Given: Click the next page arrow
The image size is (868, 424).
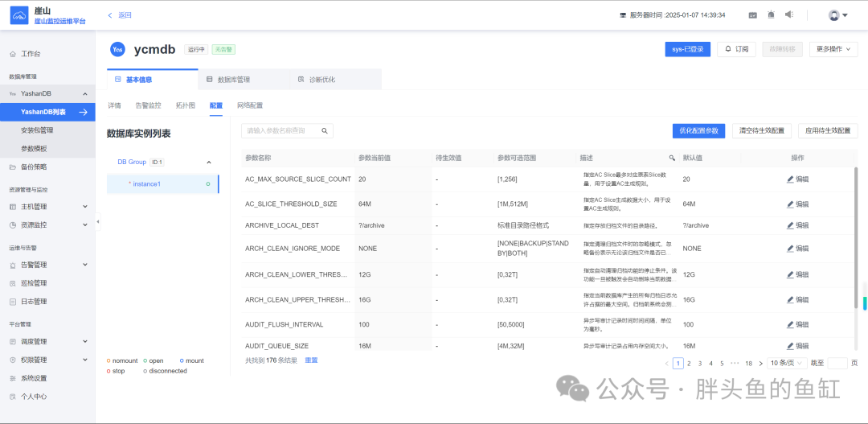Looking at the screenshot, I should 760,364.
